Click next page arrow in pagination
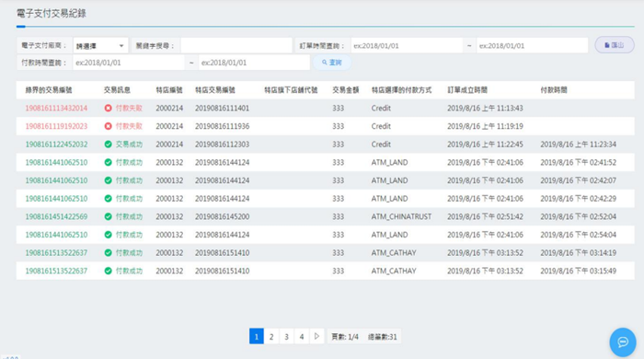644x359 pixels. [x=316, y=336]
